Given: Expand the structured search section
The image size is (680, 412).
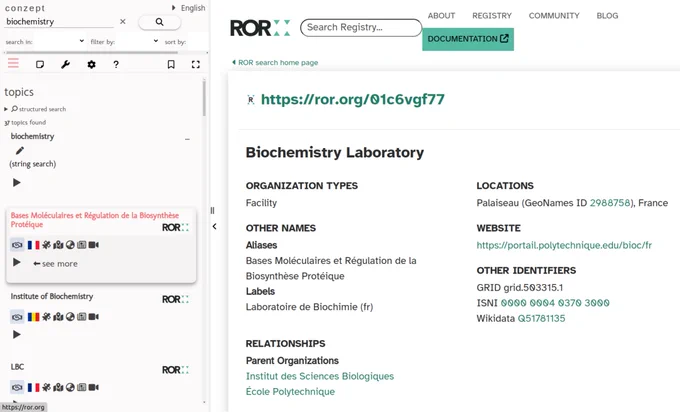Looking at the screenshot, I should pos(36,109).
